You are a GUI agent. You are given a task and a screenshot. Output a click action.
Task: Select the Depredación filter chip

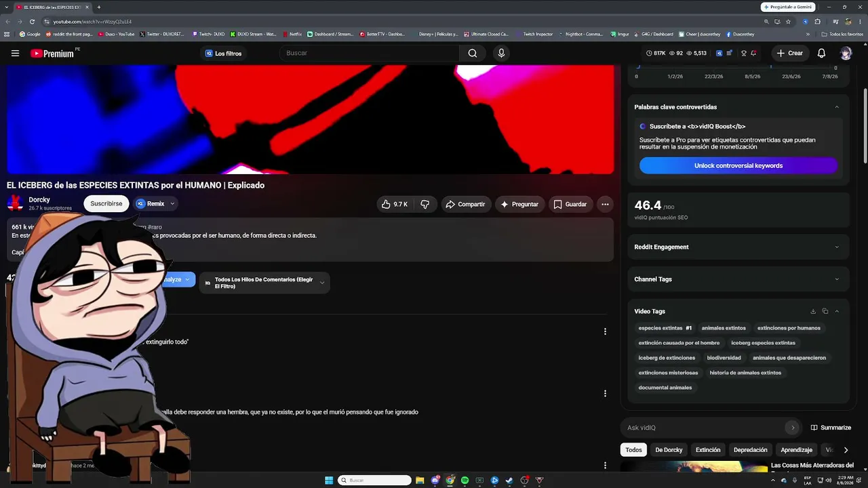pyautogui.click(x=751, y=450)
